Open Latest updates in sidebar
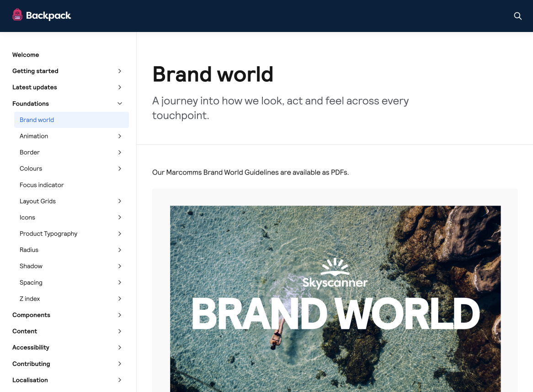The height and width of the screenshot is (392, 533). tap(35, 87)
